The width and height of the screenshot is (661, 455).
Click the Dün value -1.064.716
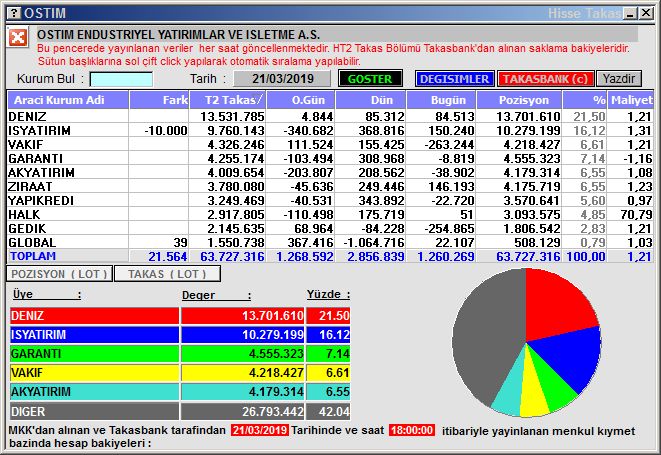374,242
